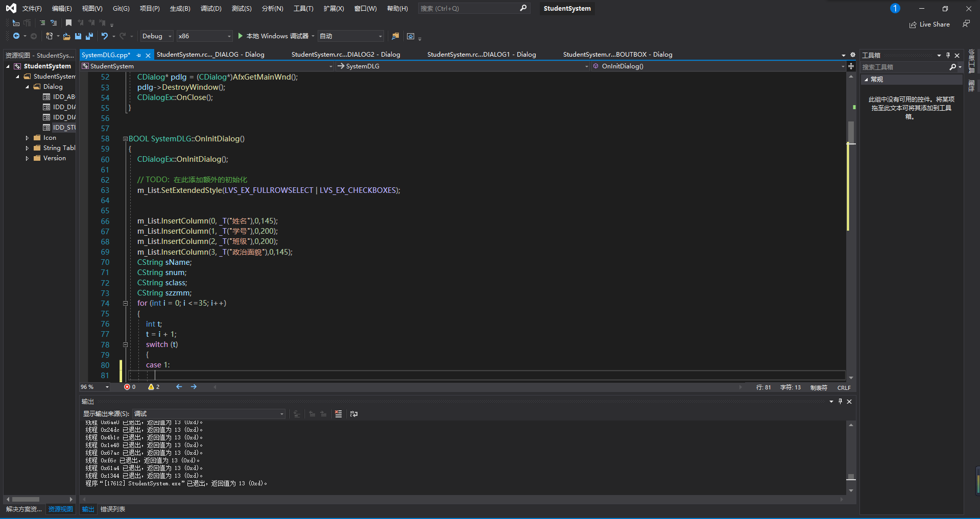This screenshot has height=519, width=980.
Task: Click the Find in Files icon
Action: 395,36
